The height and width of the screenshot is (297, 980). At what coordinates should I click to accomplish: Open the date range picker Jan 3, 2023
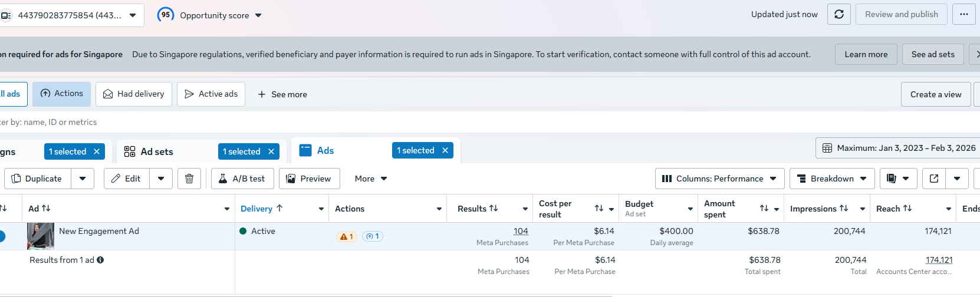[x=898, y=148]
